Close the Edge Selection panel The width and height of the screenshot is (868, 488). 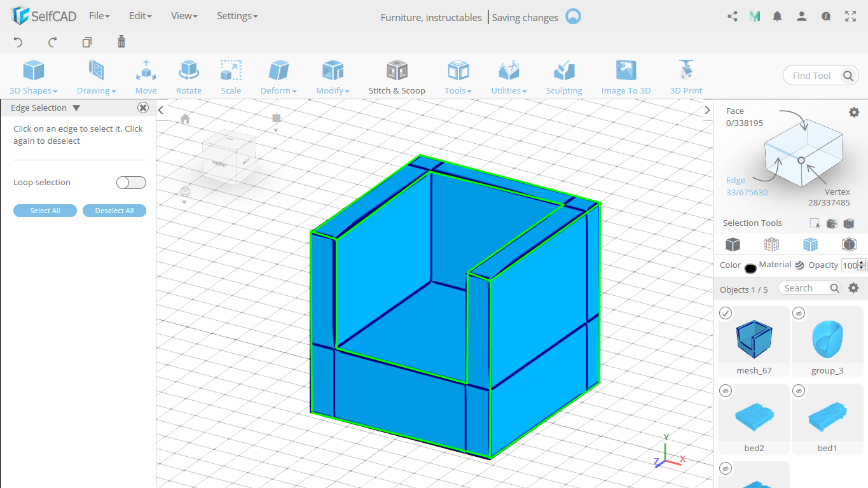[x=143, y=108]
